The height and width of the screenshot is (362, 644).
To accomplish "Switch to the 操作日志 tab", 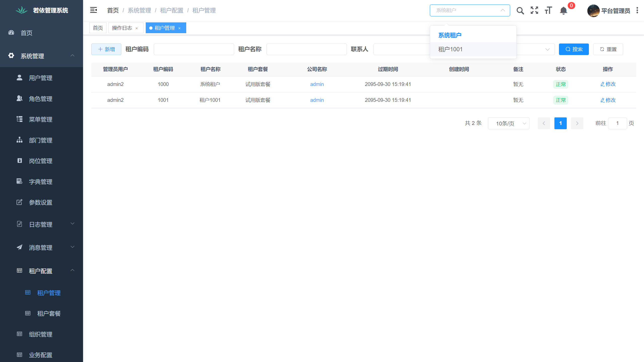I will [122, 28].
